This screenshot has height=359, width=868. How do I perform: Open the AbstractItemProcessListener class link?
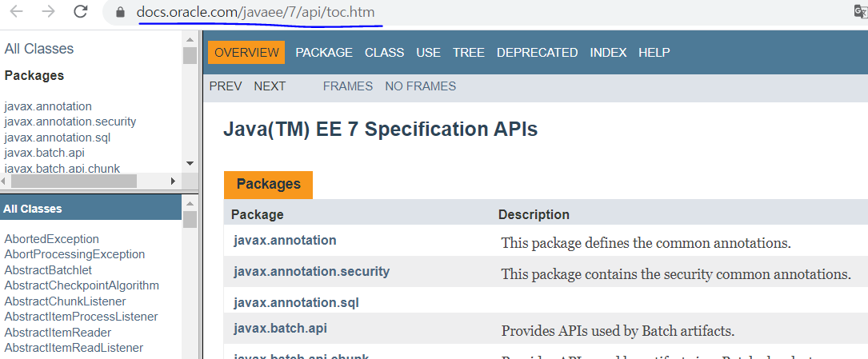coord(82,317)
